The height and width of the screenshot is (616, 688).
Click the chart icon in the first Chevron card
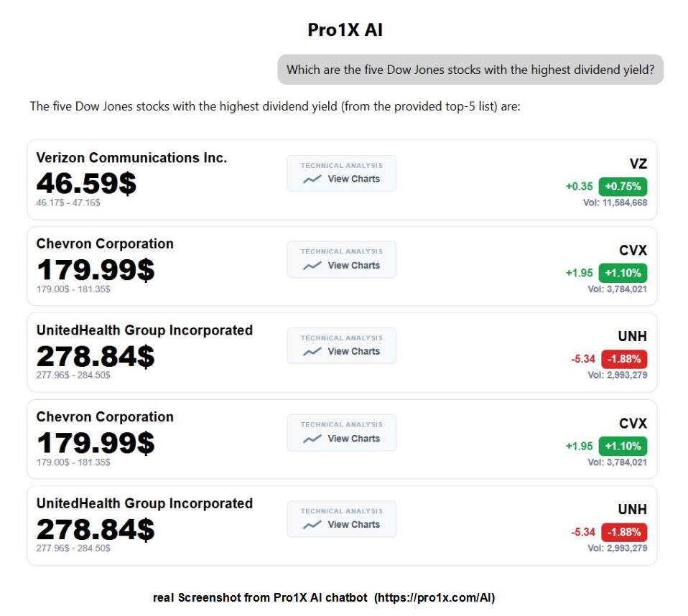click(x=312, y=266)
